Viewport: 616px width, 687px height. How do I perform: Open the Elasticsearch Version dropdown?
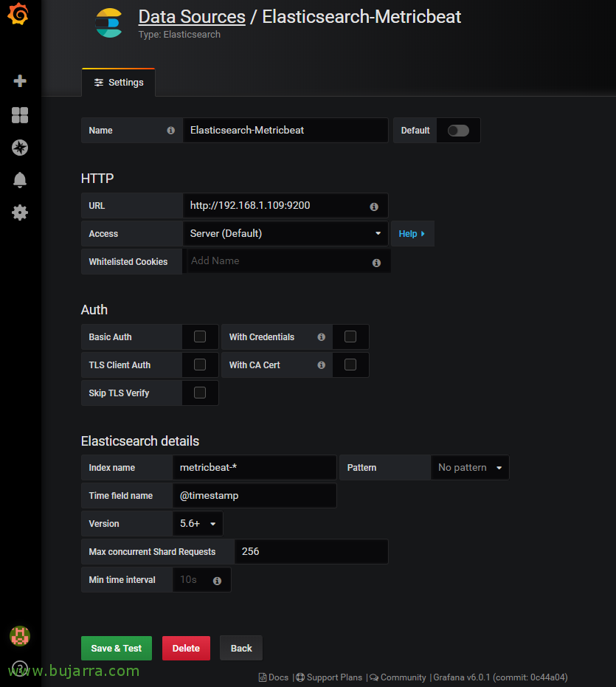click(x=198, y=524)
